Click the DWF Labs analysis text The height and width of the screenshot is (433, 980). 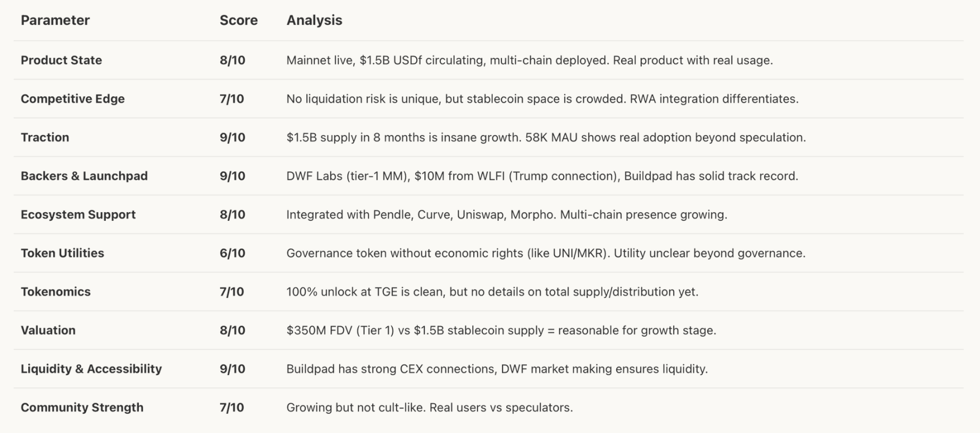[x=542, y=176]
